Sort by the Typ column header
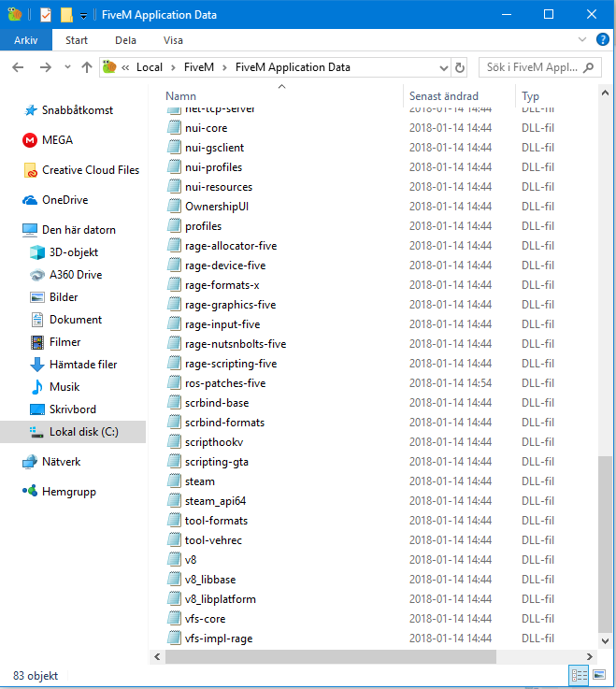The image size is (616, 689). pyautogui.click(x=530, y=95)
